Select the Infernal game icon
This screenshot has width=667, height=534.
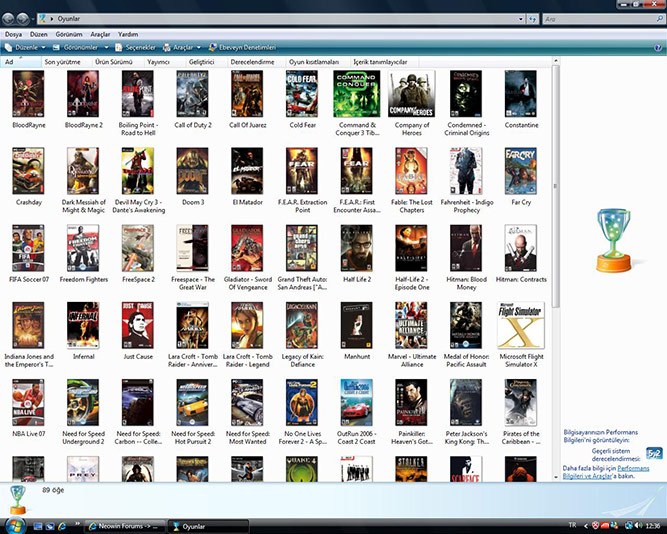pyautogui.click(x=83, y=326)
